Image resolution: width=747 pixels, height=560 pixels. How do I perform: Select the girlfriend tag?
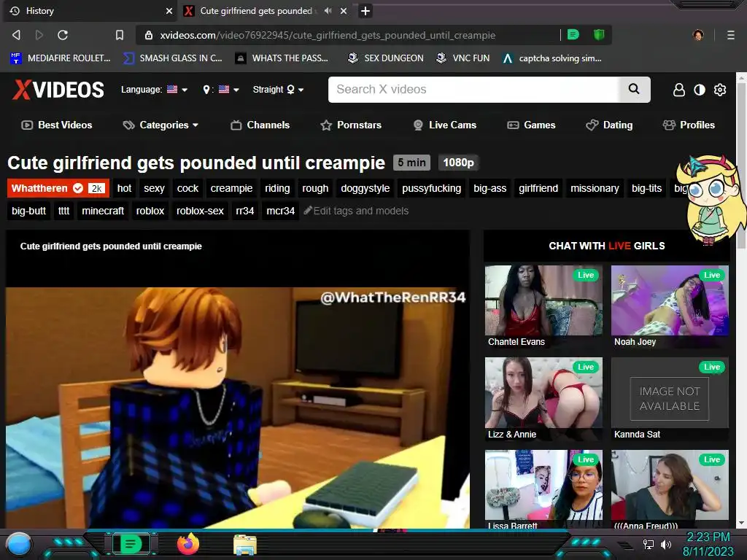pos(538,188)
